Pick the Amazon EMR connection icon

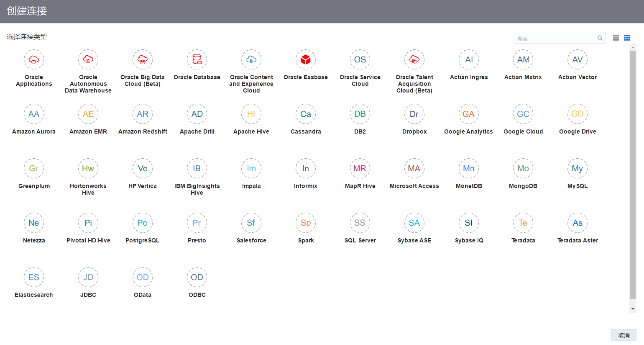tap(88, 114)
